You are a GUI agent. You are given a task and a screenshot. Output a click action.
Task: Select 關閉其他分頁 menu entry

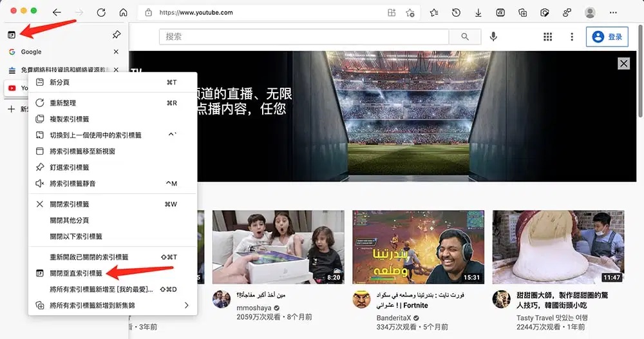tap(113, 220)
